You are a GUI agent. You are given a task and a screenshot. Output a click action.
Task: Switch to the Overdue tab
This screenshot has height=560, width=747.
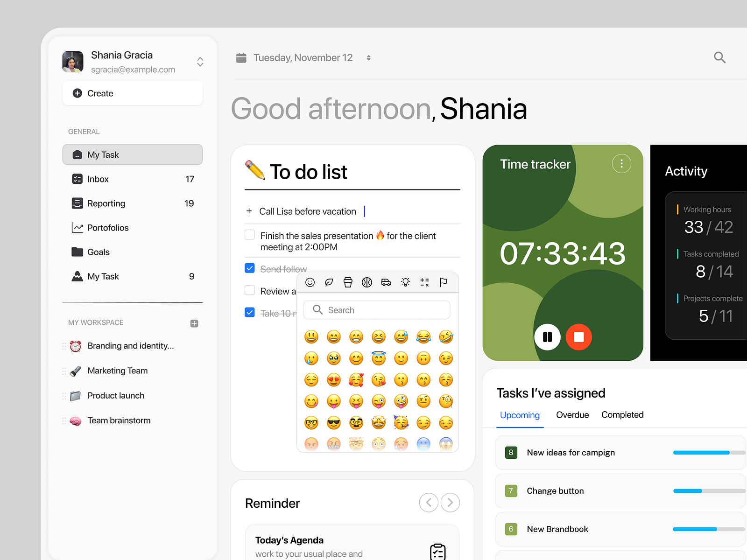572,415
